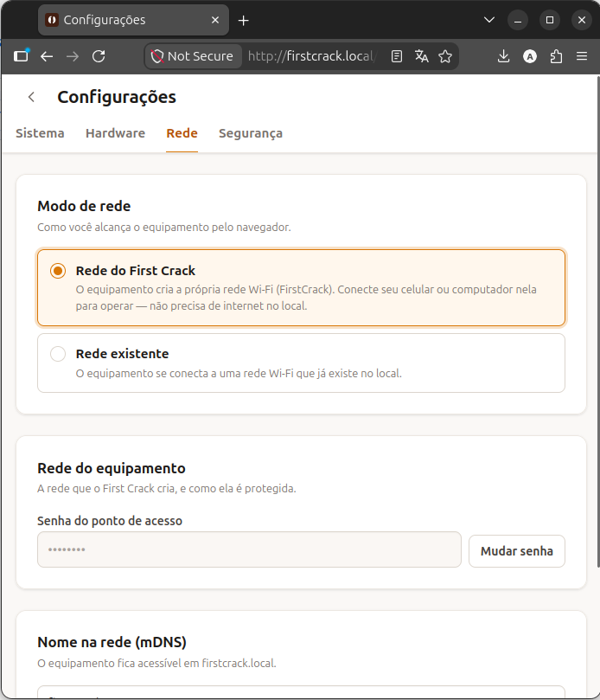The image size is (600, 700).
Task: Click the URL address field firstcrack.local
Action: (x=313, y=56)
